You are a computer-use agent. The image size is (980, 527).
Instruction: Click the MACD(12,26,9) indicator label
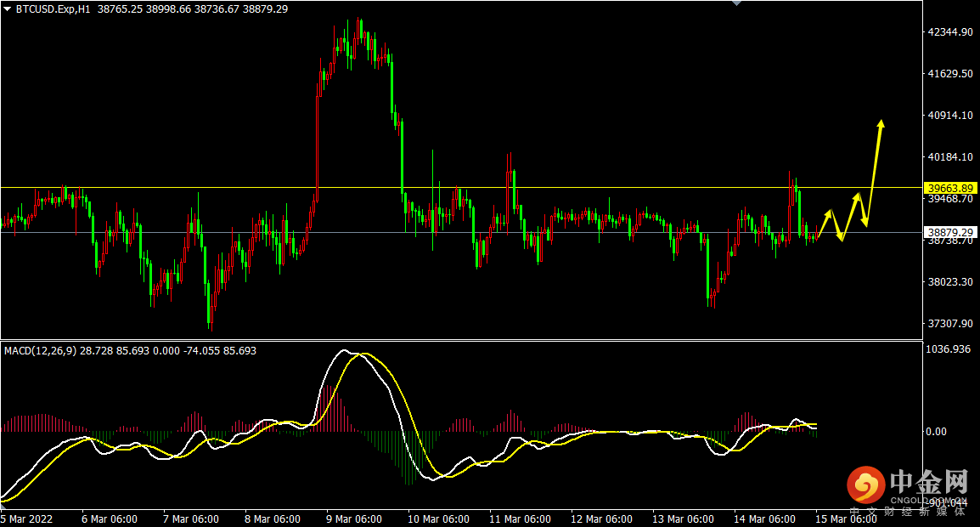tap(41, 351)
